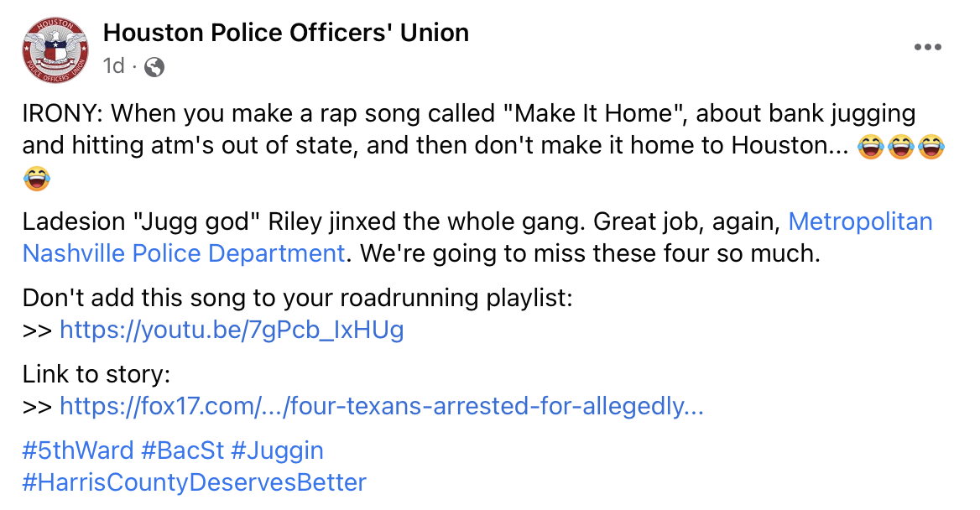Open the three-dot post options menu
Viewport: 980px width, 510px height.
(927, 48)
